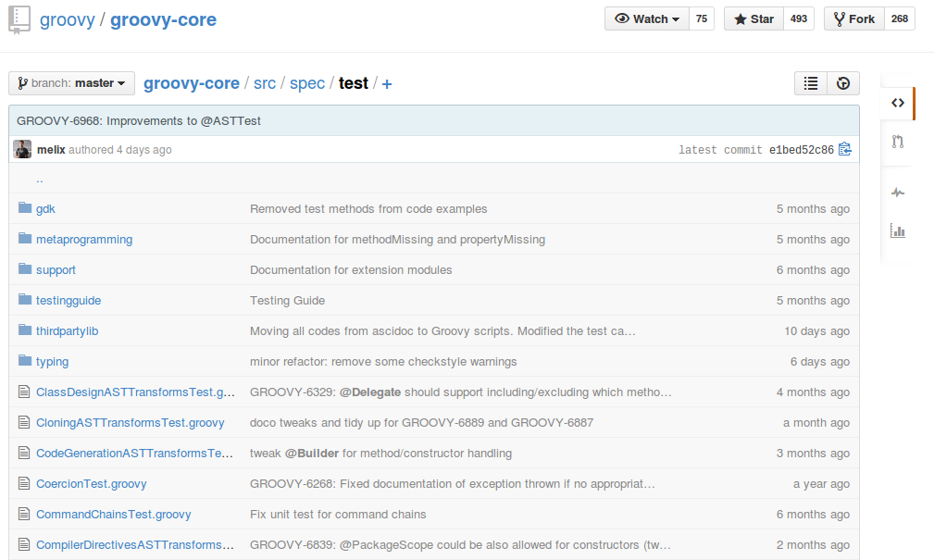This screenshot has height=560, width=934.
Task: Open the Graphs panel icon
Action: (x=897, y=230)
